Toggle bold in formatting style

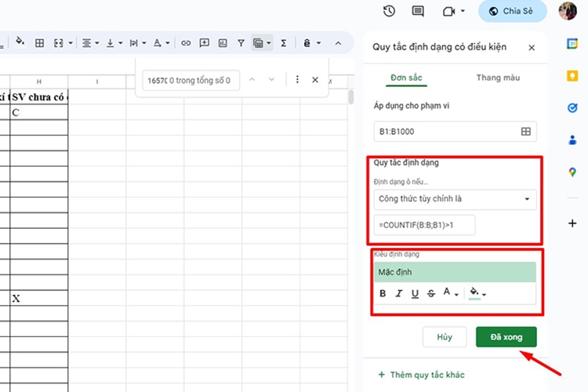tap(383, 293)
